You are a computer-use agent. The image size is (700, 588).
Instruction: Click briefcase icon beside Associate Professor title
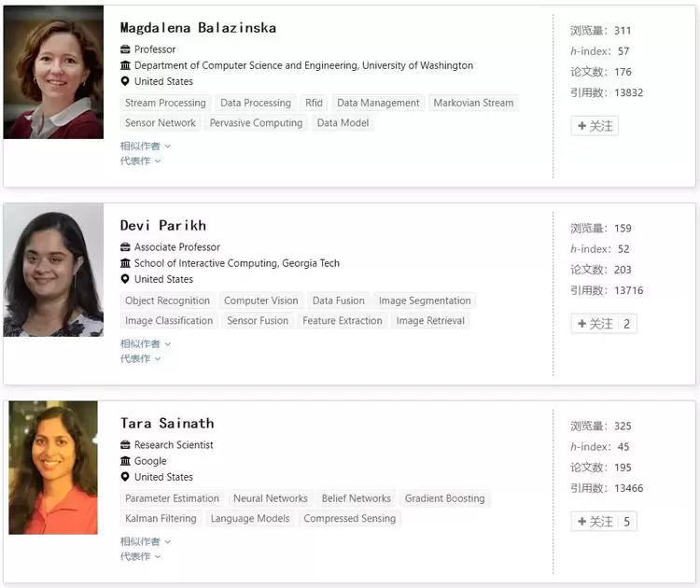tap(125, 247)
